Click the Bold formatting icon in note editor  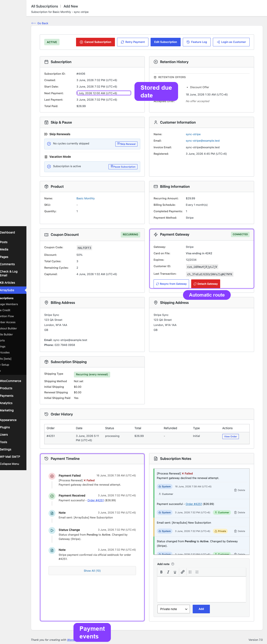(161, 572)
